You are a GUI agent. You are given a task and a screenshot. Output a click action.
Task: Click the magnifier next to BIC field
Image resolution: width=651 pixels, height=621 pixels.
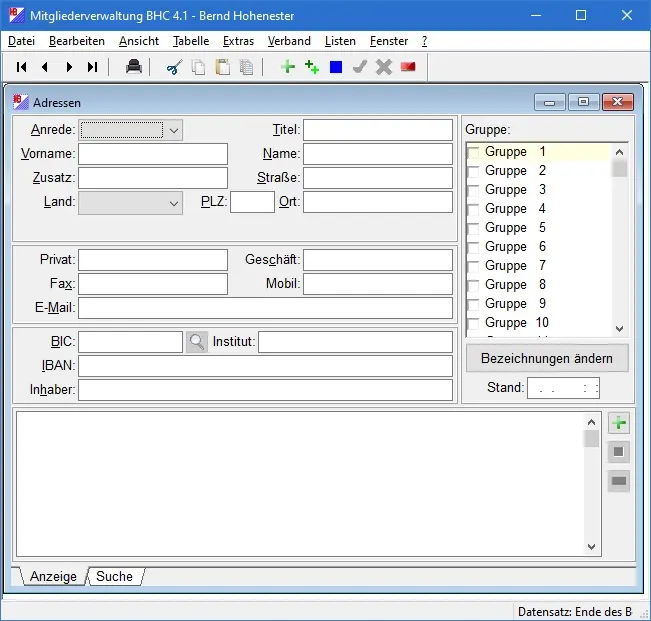tap(197, 342)
